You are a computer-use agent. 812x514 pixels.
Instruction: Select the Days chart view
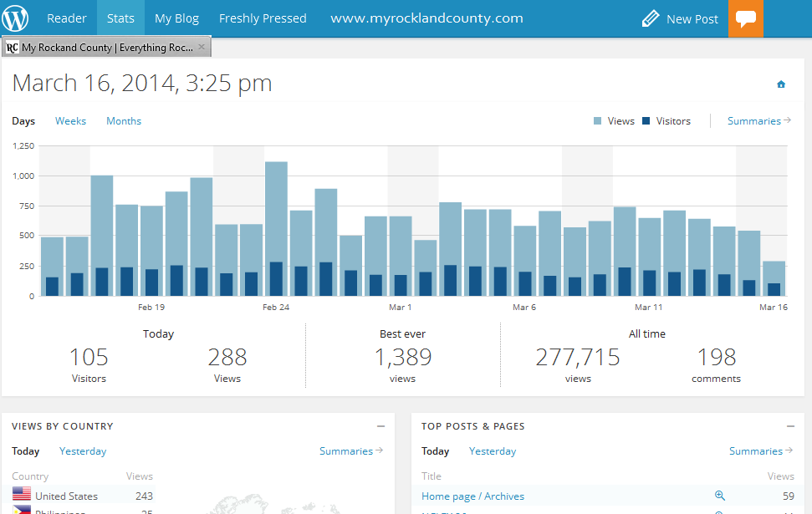tap(23, 121)
